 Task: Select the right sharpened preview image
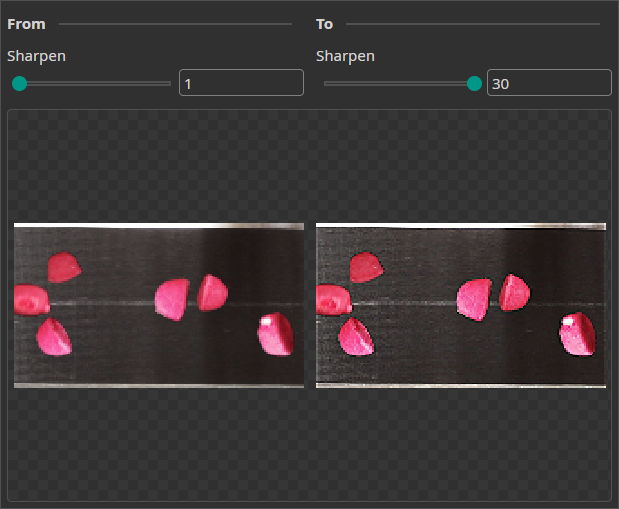pos(461,305)
